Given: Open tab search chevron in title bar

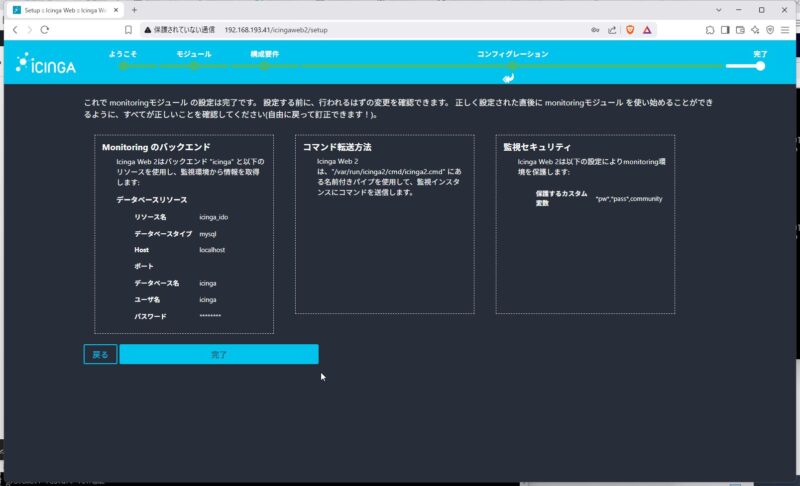Looking at the screenshot, I should pos(718,10).
